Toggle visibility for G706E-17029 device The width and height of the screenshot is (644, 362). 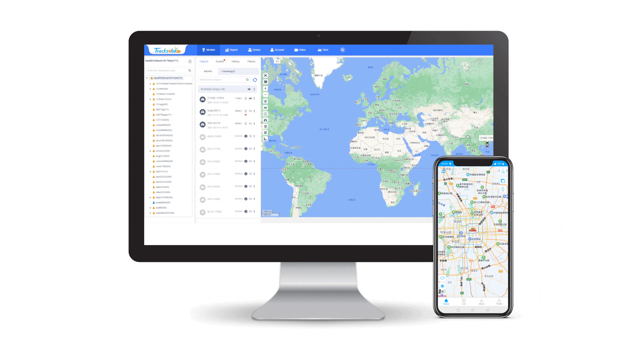(250, 98)
